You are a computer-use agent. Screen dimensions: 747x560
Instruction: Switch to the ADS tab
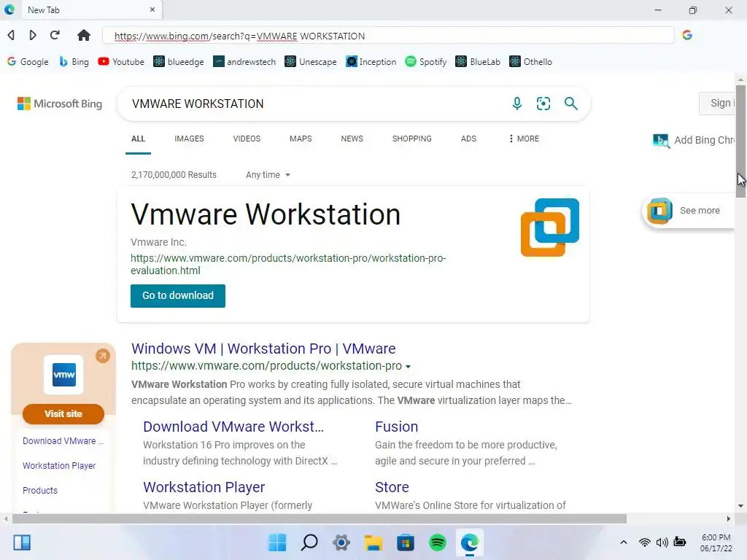468,139
